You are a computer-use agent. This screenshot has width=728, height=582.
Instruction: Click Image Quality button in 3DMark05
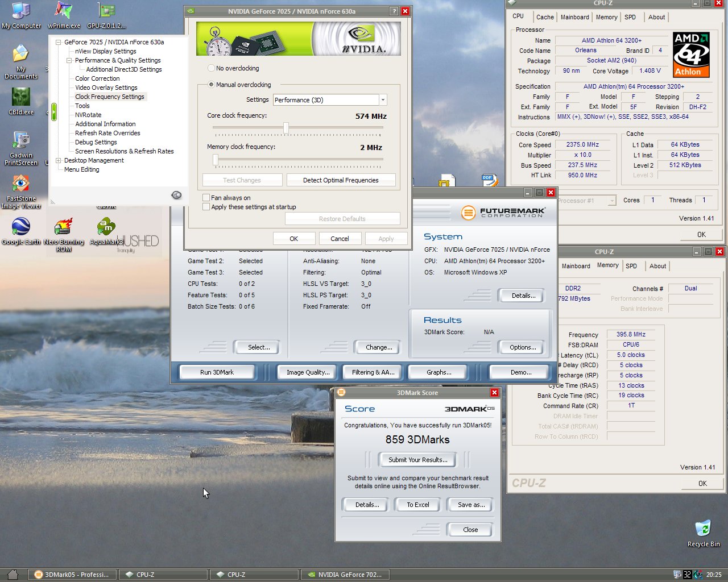308,372
